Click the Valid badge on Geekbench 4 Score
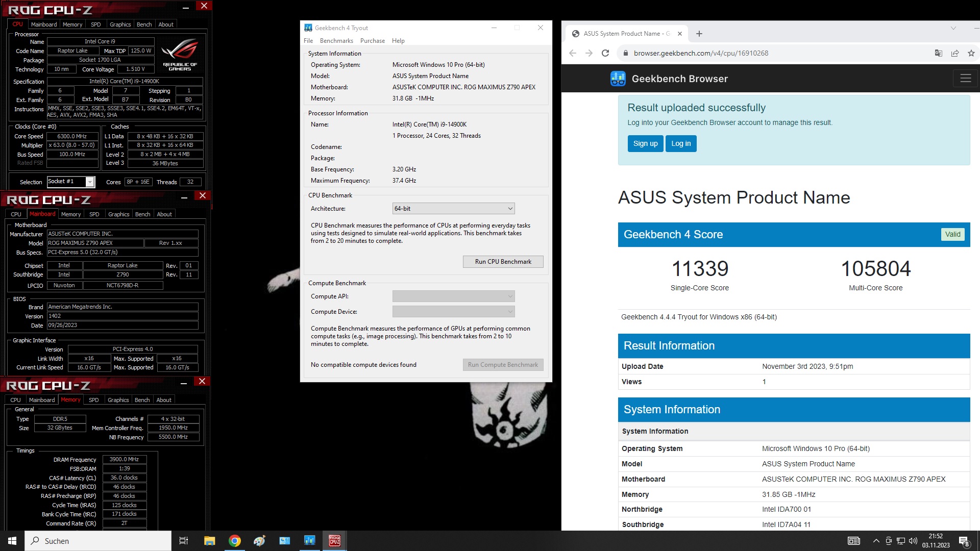Viewport: 980px width, 551px height. click(x=952, y=234)
